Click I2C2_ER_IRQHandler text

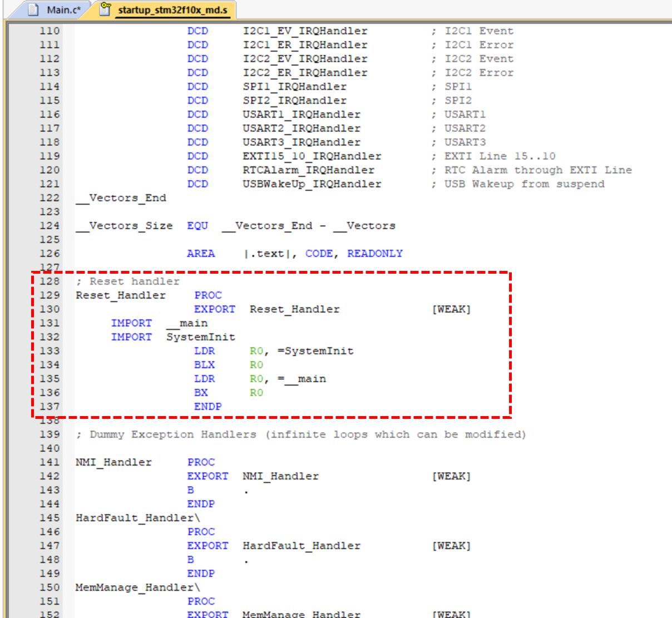(x=305, y=73)
